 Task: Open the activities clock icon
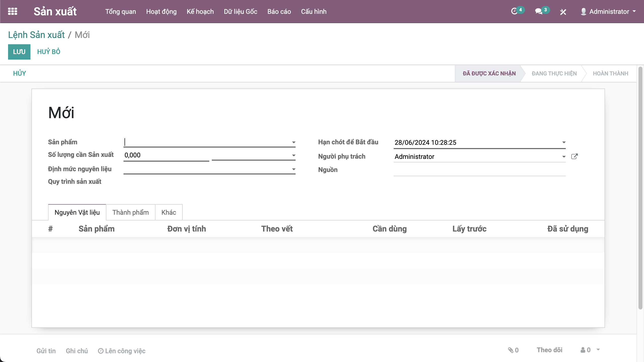click(514, 11)
